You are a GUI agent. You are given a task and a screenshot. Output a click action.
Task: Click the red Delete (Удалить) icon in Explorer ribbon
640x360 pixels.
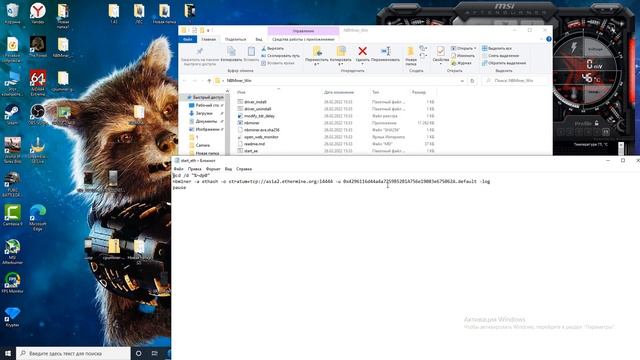(x=362, y=51)
